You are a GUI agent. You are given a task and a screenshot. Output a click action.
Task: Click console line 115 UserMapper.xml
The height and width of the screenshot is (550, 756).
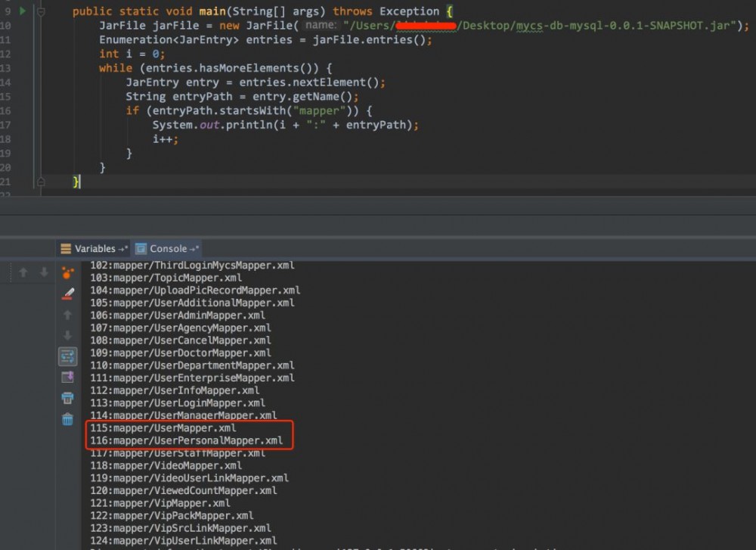[163, 428]
